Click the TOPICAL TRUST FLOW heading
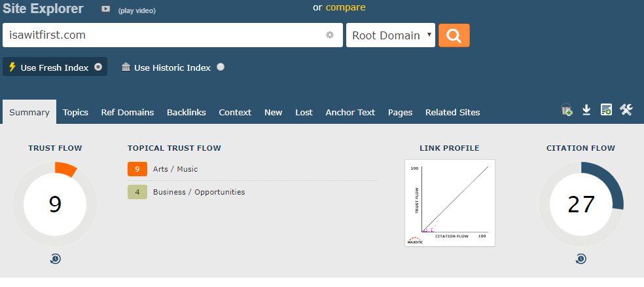The height and width of the screenshot is (287, 644). [174, 148]
